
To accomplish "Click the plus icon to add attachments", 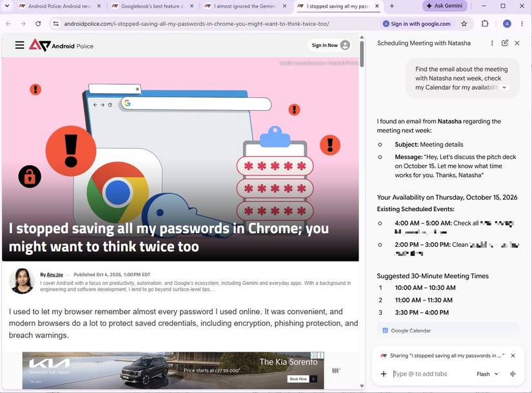I will coord(384,374).
